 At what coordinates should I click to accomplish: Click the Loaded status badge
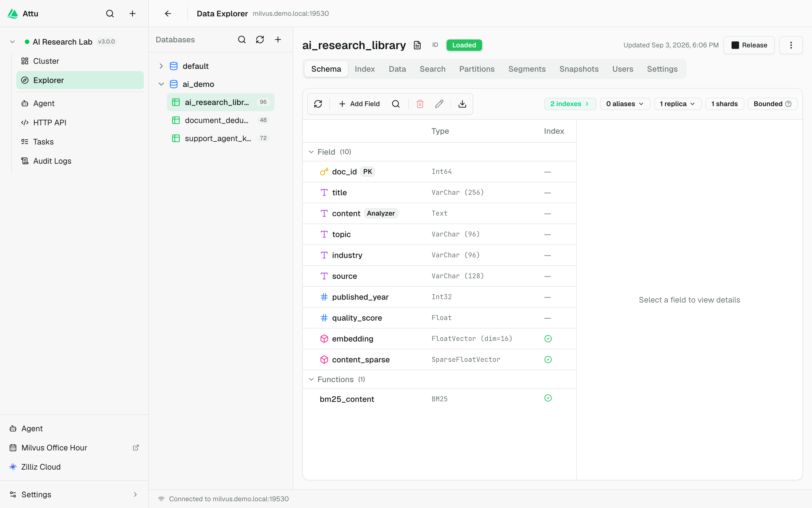464,45
